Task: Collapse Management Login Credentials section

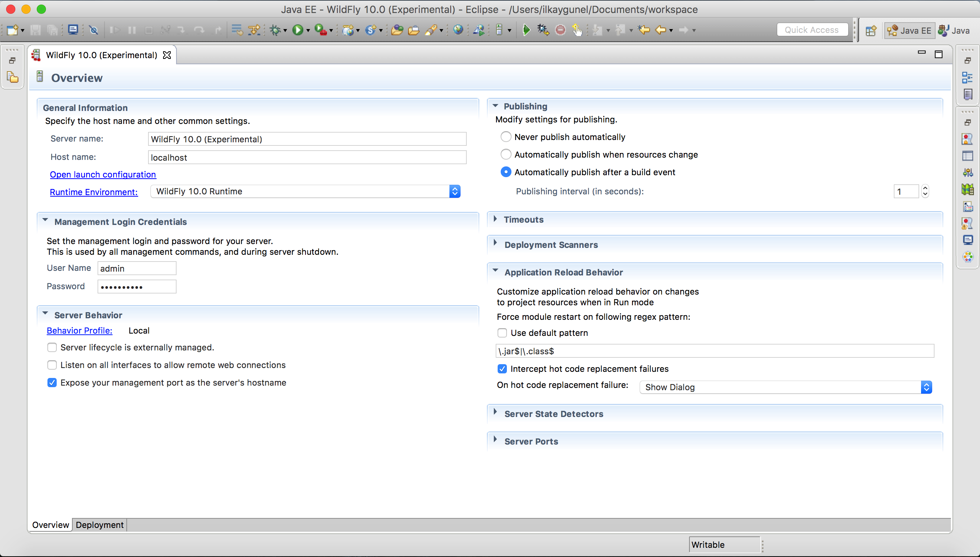Action: [45, 220]
